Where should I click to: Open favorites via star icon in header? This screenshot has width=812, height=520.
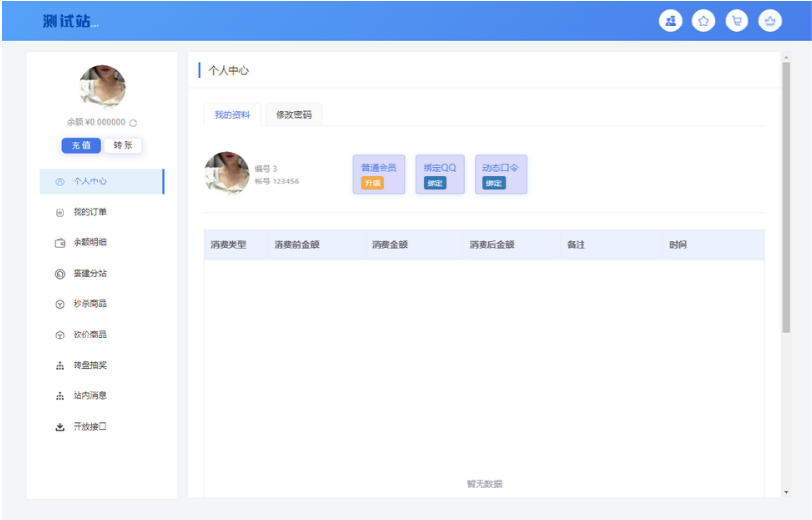pos(703,21)
